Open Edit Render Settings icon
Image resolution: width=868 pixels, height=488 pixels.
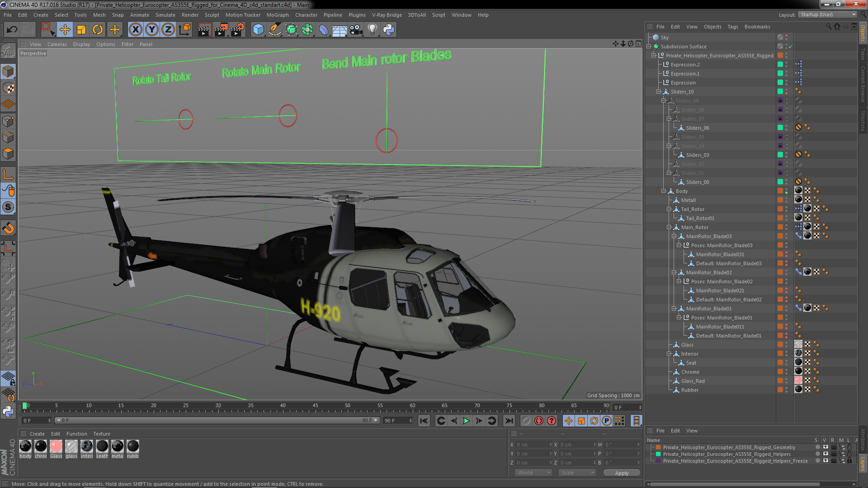(x=238, y=30)
